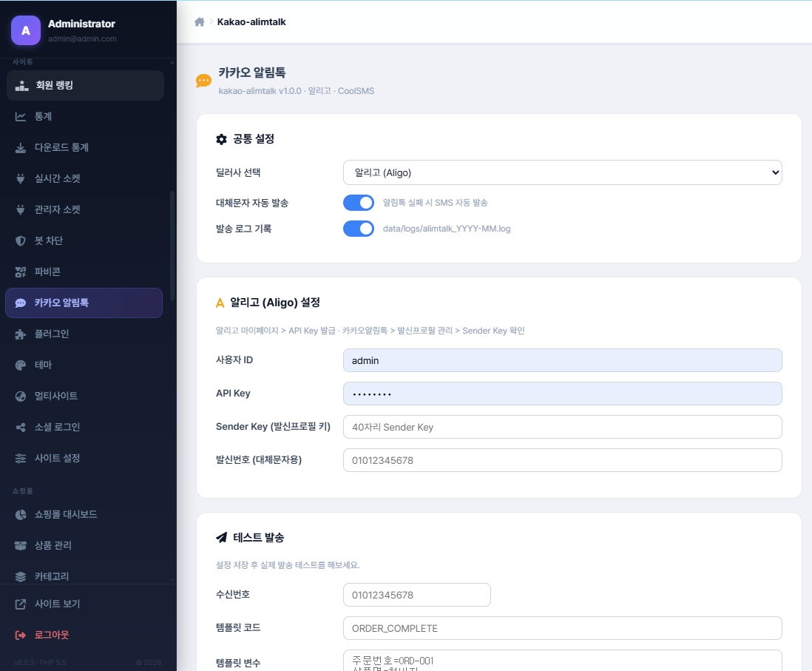
Task: Click the 회원 랭킹 podium icon
Action: click(21, 86)
